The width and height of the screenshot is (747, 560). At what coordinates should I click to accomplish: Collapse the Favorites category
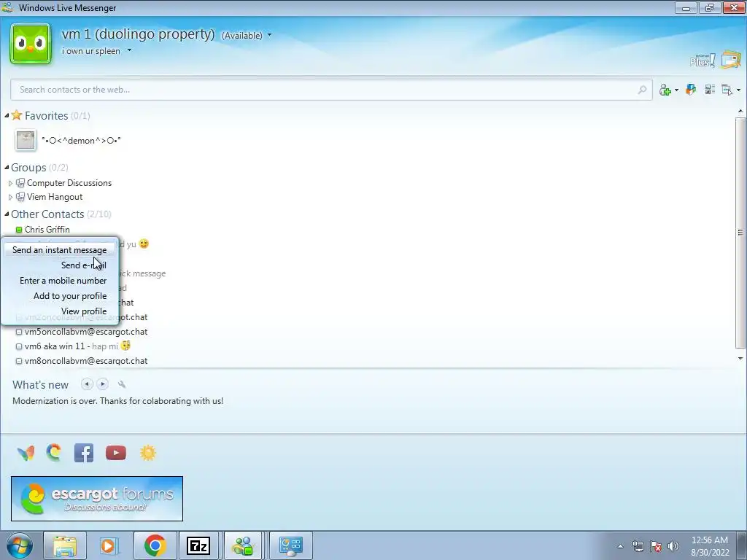7,116
